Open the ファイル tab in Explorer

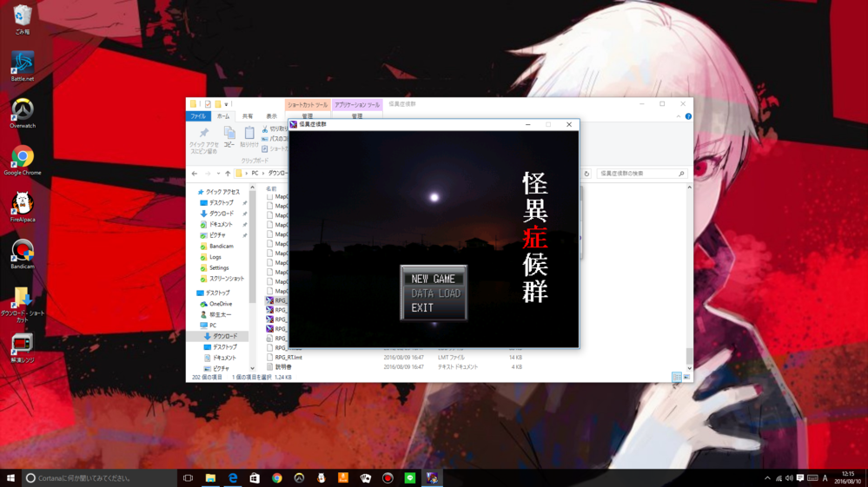pos(197,116)
